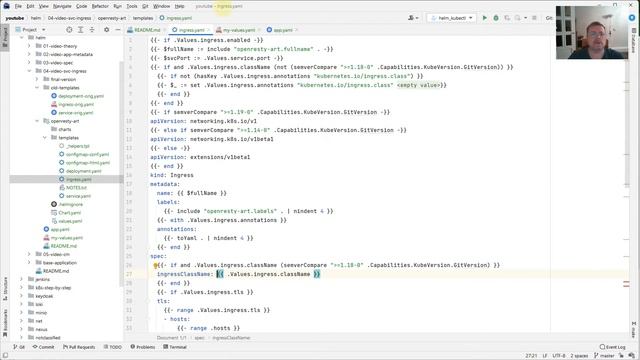Viewport: 640px width, 360px height.
Task: Open the TODO tool window
Action: pyautogui.click(x=113, y=347)
